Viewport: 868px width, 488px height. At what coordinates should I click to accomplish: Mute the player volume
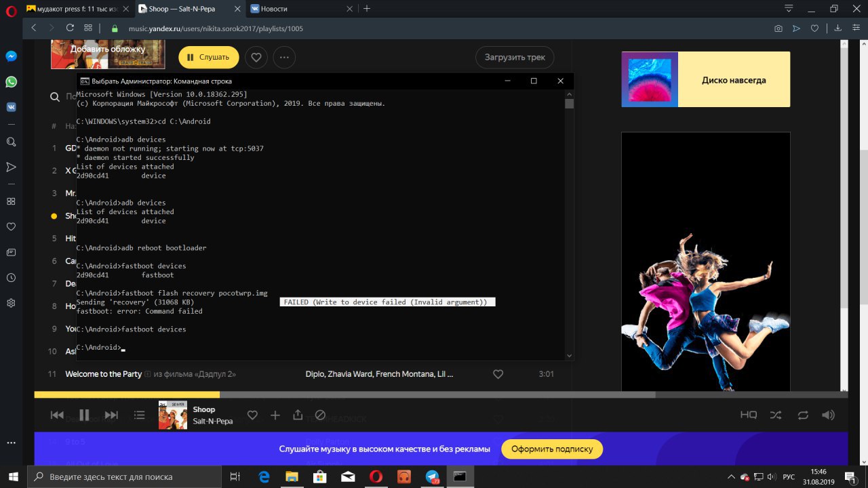[828, 415]
